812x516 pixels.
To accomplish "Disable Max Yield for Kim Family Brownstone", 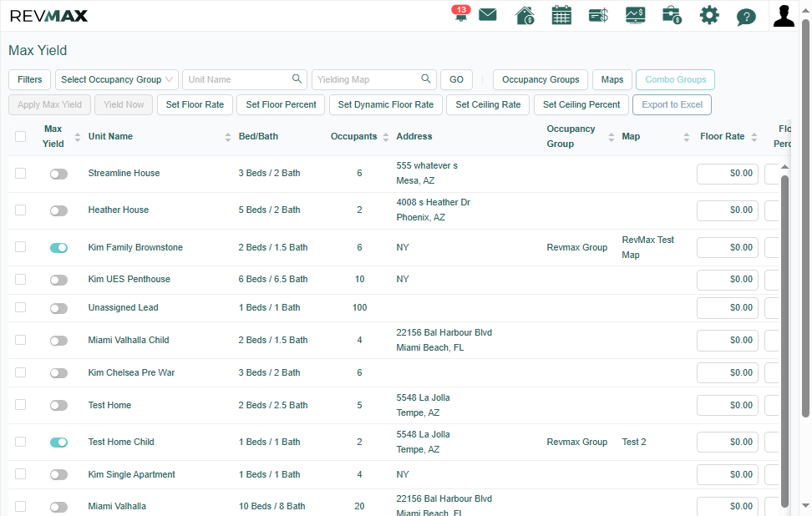I will [x=58, y=248].
